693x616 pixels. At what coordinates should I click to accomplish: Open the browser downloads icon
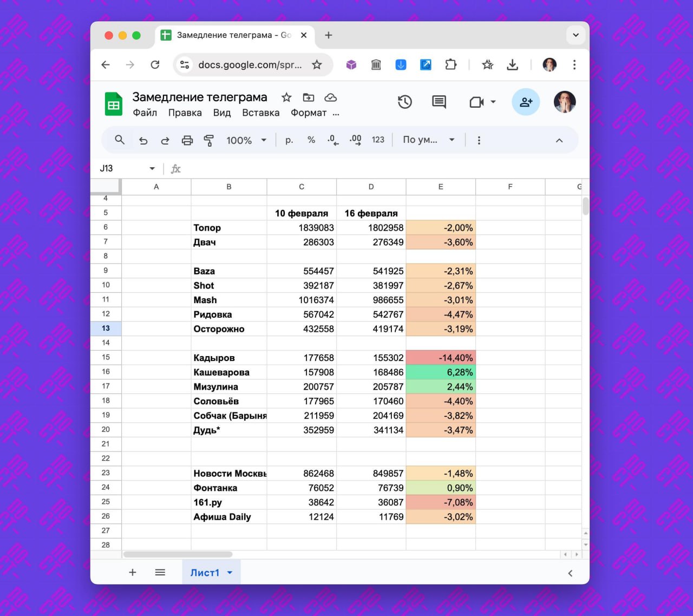[512, 65]
